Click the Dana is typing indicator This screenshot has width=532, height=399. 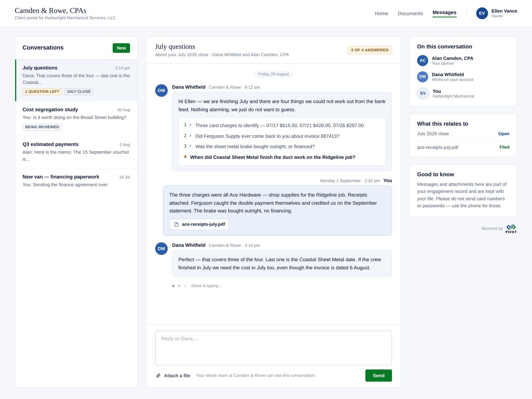[x=198, y=286]
